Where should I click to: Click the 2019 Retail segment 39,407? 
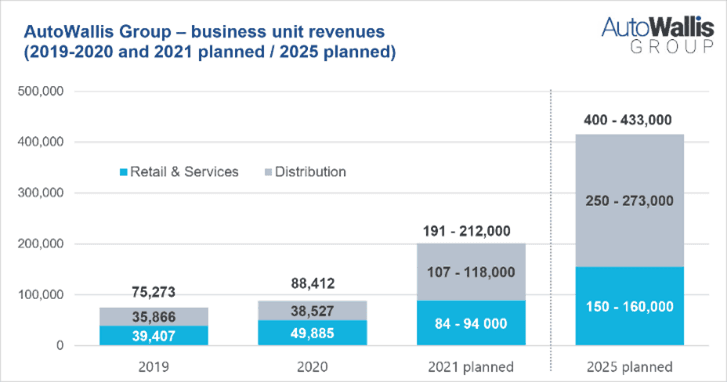(x=153, y=336)
